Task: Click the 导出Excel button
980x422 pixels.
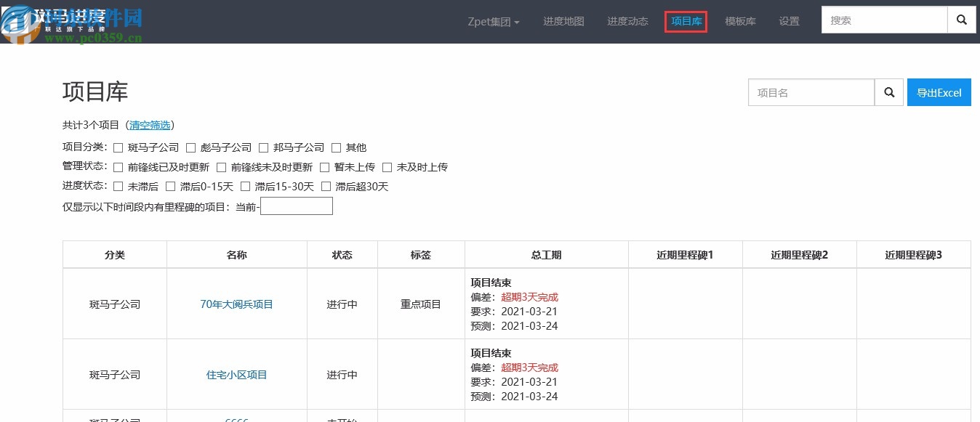Action: [939, 92]
